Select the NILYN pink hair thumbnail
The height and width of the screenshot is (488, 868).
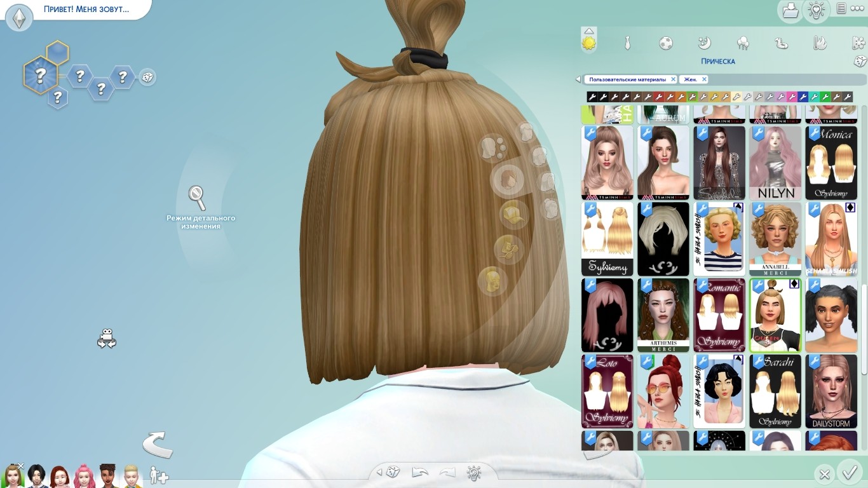[x=776, y=163]
